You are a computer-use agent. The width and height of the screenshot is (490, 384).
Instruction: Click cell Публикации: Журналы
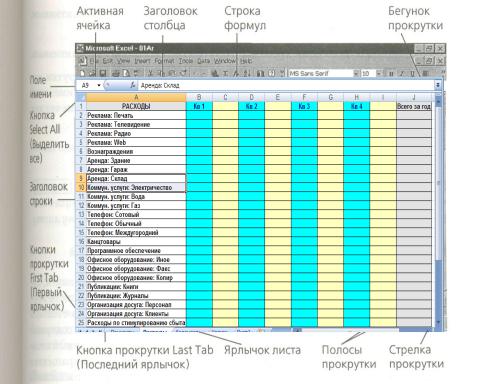pyautogui.click(x=136, y=295)
